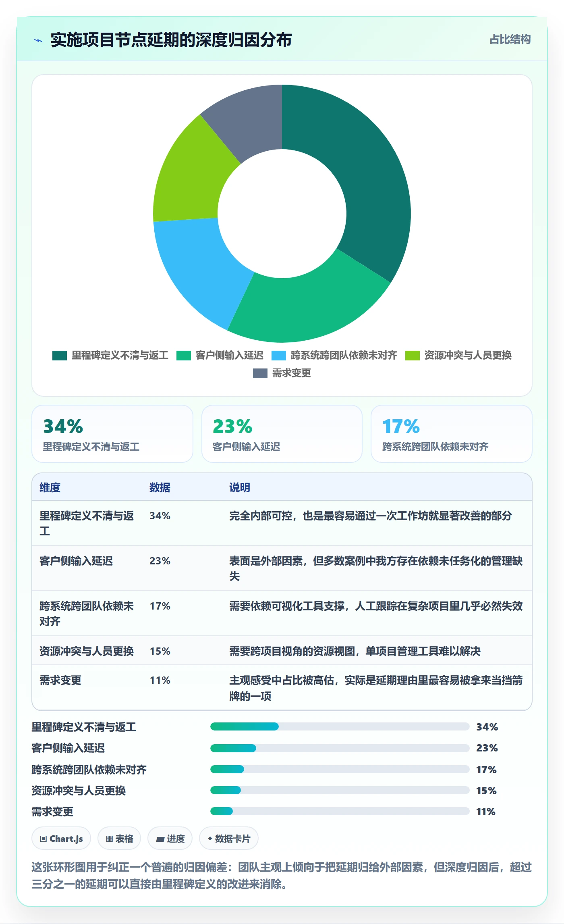This screenshot has width=564, height=924.
Task: Click the 表格 tag grid icon
Action: 109,839
